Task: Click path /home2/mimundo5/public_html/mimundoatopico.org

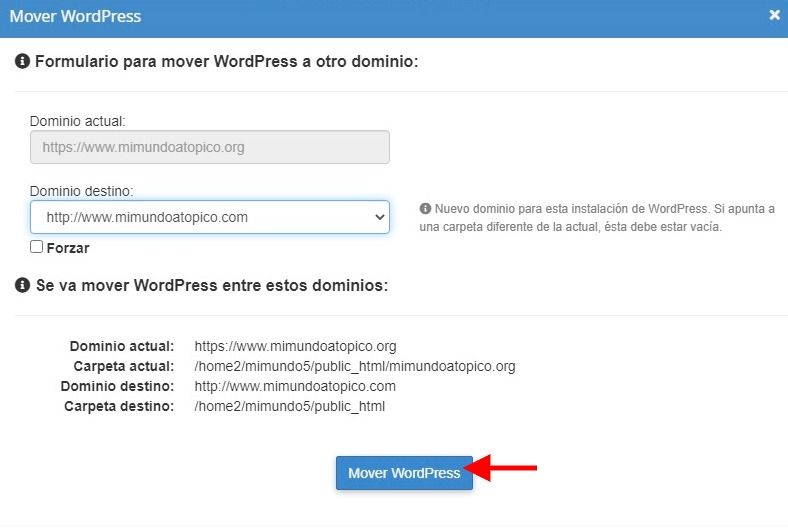Action: [355, 366]
